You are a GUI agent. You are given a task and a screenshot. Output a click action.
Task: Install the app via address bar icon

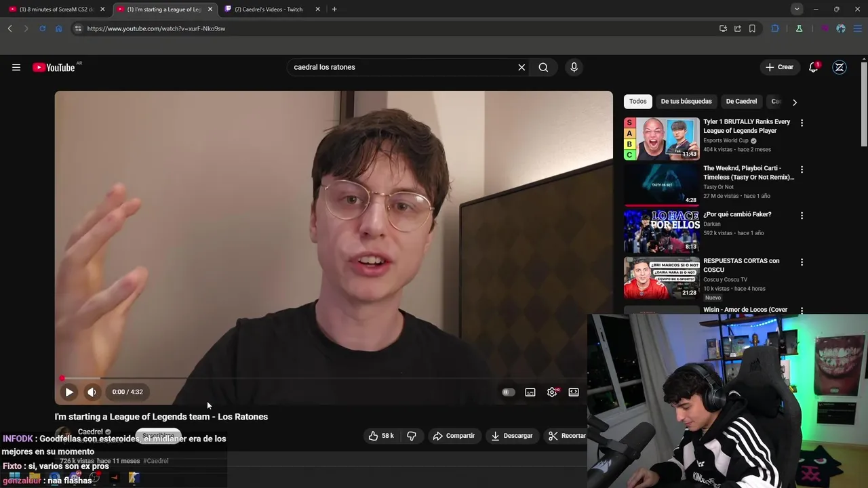pyautogui.click(x=723, y=28)
